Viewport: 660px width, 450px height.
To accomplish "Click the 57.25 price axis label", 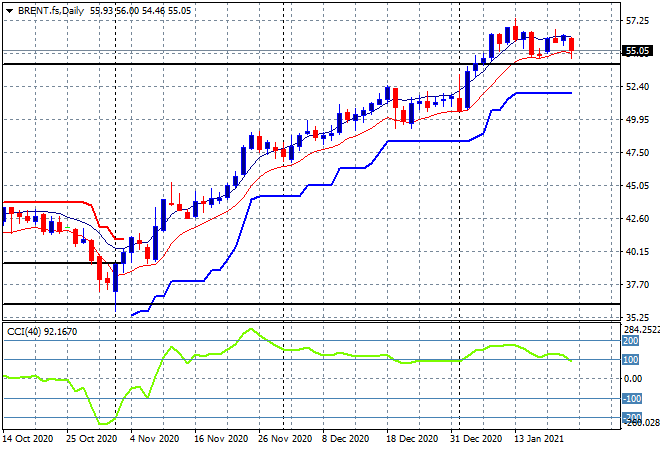I will tap(637, 21).
